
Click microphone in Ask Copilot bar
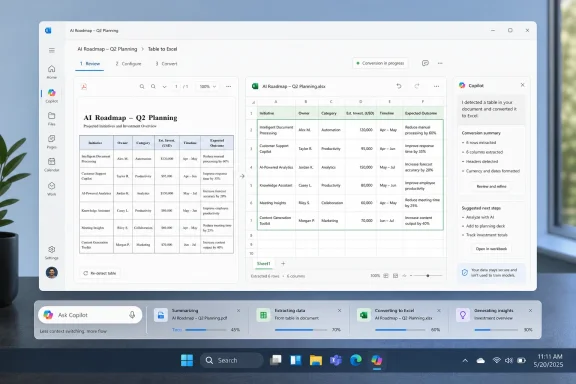coord(132,315)
